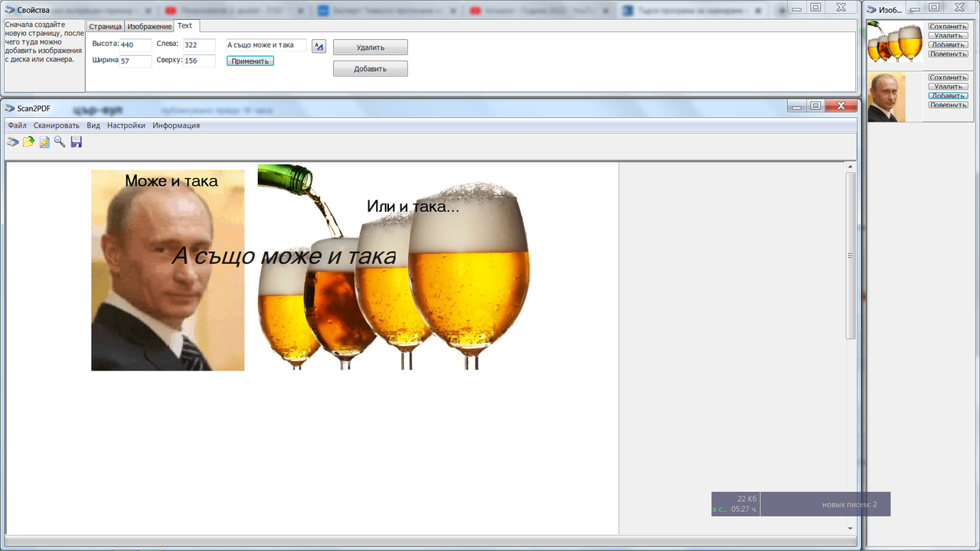Click the Ширина field showing 57
This screenshot has width=980, height=551.
click(136, 61)
